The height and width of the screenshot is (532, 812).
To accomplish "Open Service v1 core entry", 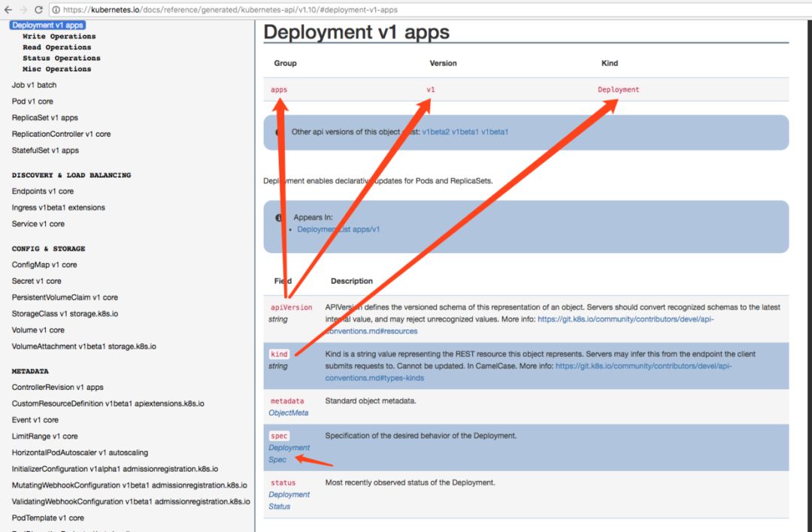I will (38, 224).
